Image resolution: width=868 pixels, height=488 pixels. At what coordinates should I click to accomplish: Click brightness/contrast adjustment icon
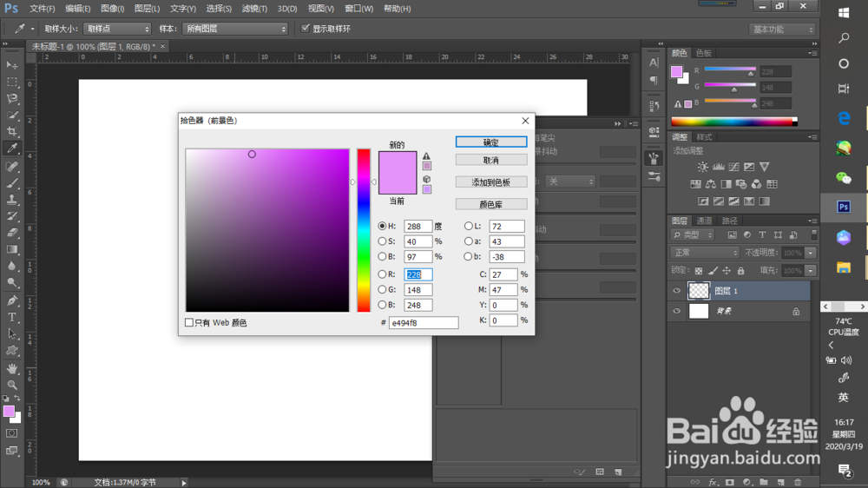pyautogui.click(x=702, y=167)
